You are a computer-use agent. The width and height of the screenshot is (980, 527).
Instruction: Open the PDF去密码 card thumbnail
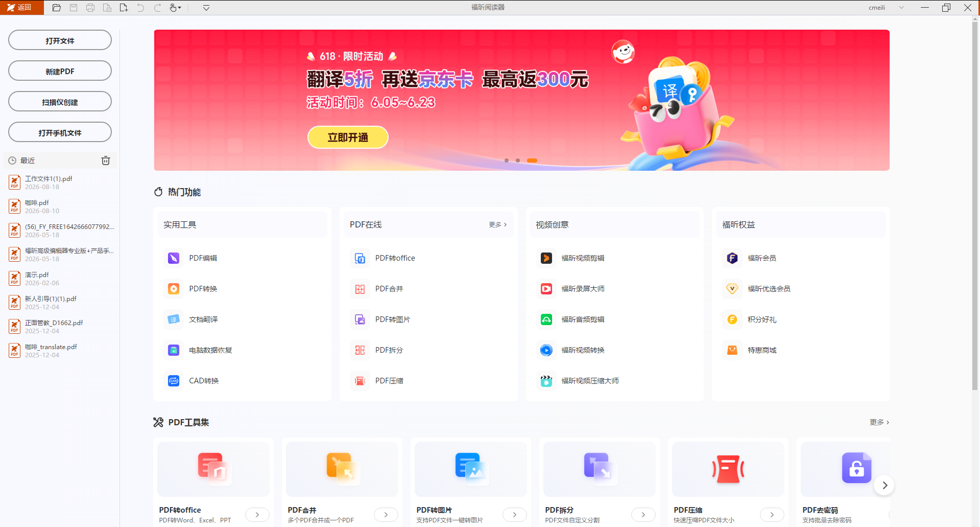coord(845,469)
